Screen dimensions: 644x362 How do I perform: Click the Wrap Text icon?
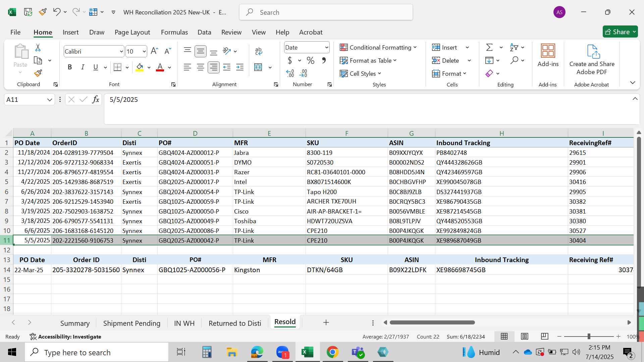259,51
